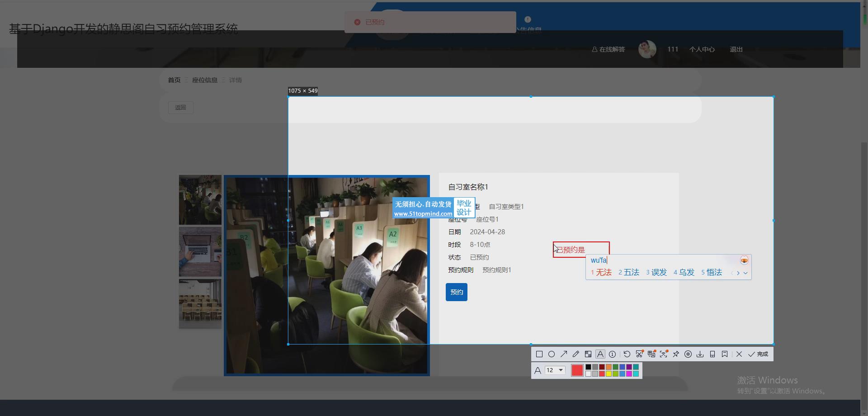Click the large study room photo

coord(327,276)
